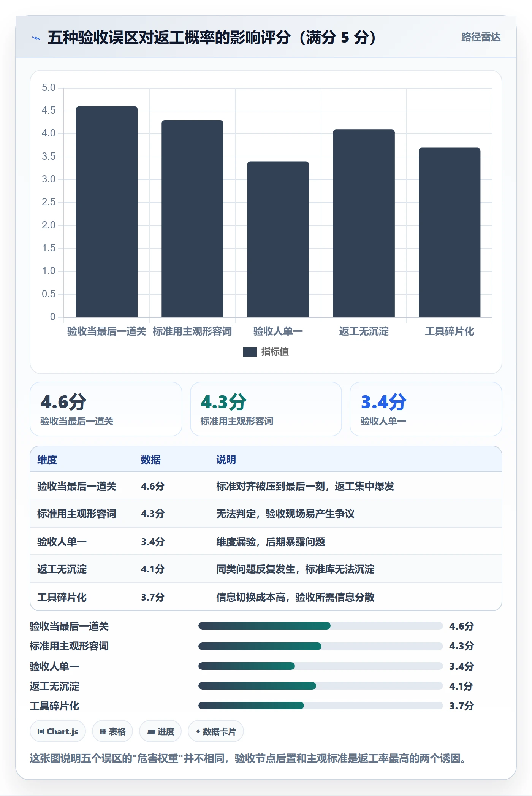Open the 4.3分 data card
This screenshot has width=532, height=796.
[266, 409]
